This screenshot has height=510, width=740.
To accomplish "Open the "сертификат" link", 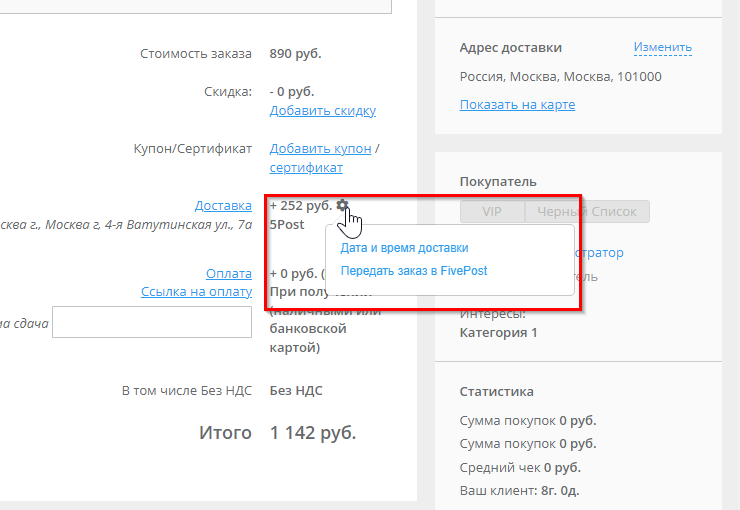I will click(306, 168).
